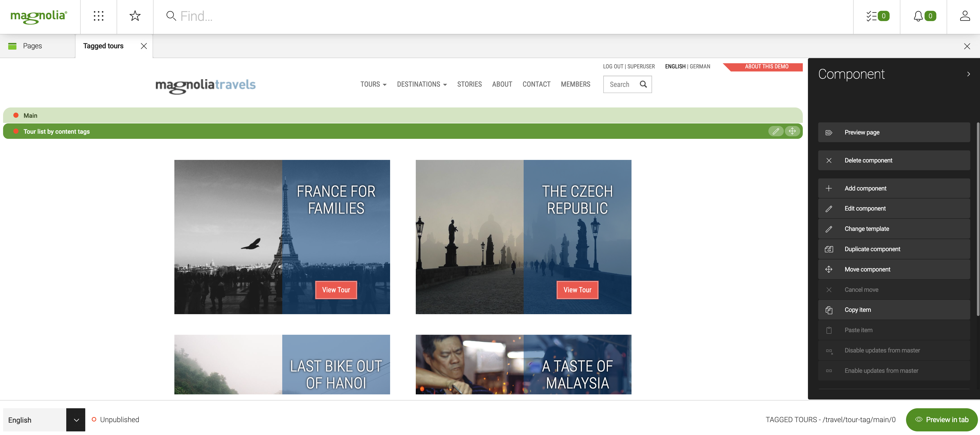This screenshot has width=980, height=435.
Task: Click the site search magnifier icon
Action: pos(643,84)
